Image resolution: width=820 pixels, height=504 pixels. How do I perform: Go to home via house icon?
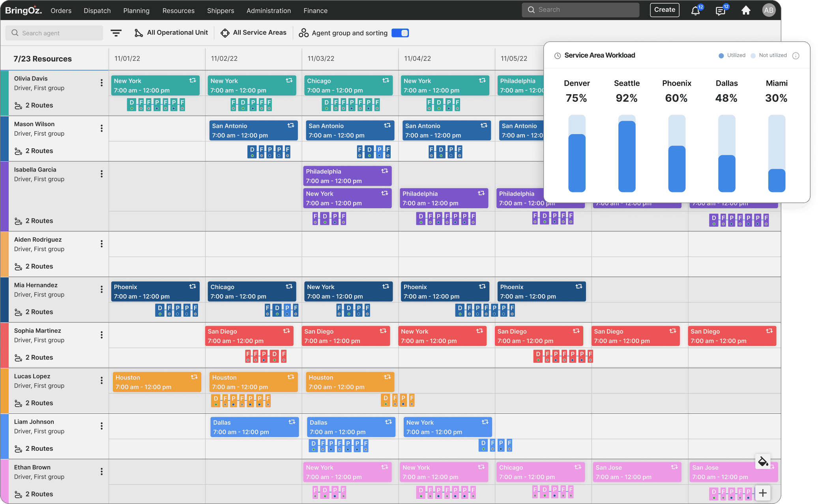pos(746,10)
